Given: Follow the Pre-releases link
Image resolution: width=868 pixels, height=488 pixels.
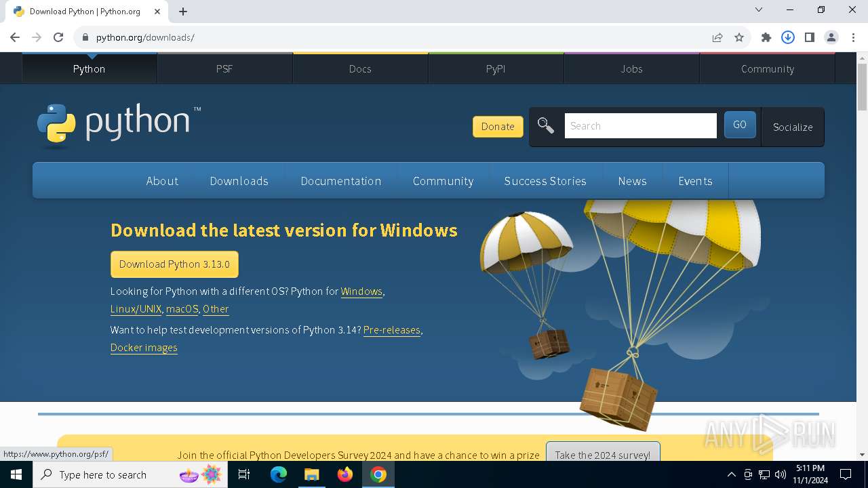Looking at the screenshot, I should 392,330.
